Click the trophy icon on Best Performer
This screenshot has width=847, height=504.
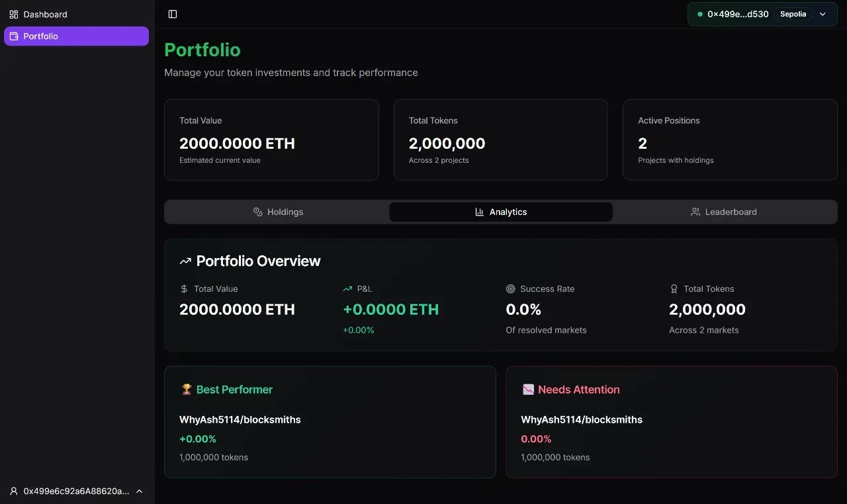tap(187, 390)
